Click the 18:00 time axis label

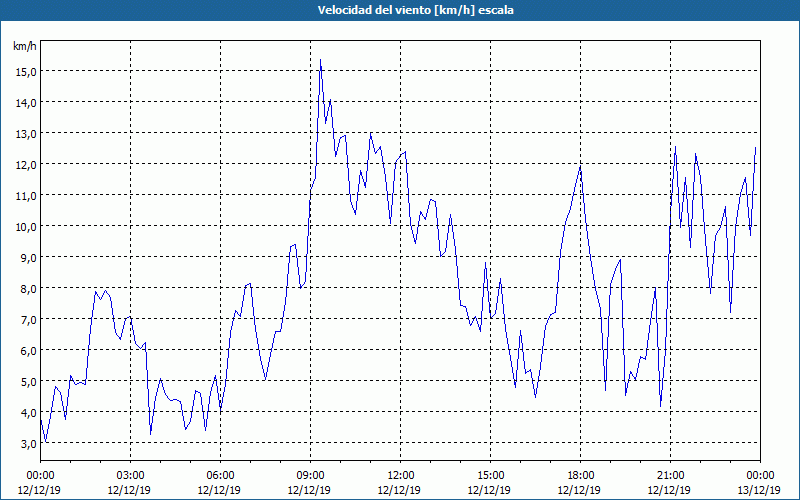(x=581, y=476)
